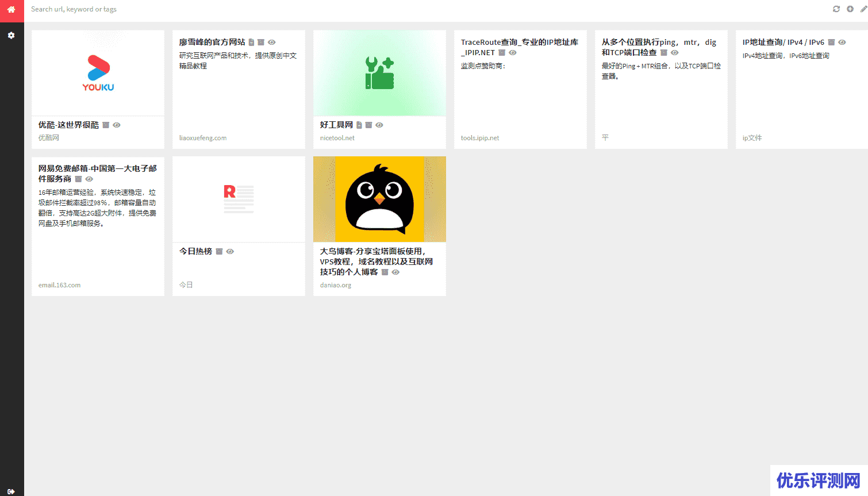Click the archive icon on 网易免费邮箱 card

coord(78,179)
